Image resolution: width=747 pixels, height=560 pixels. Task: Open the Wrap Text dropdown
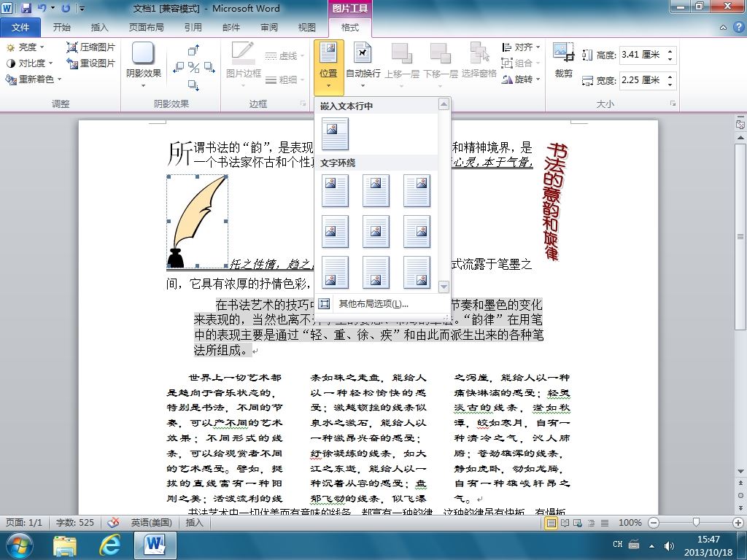point(363,65)
